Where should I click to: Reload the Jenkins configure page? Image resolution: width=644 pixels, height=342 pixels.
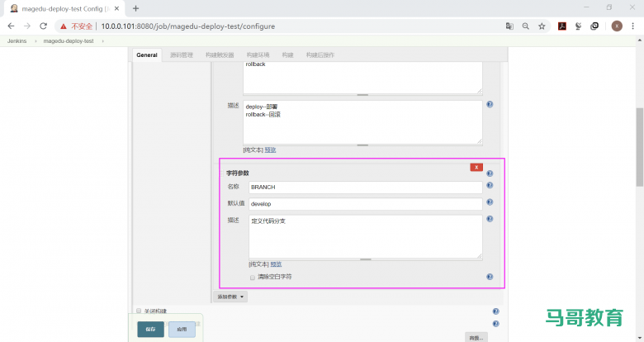tap(43, 26)
